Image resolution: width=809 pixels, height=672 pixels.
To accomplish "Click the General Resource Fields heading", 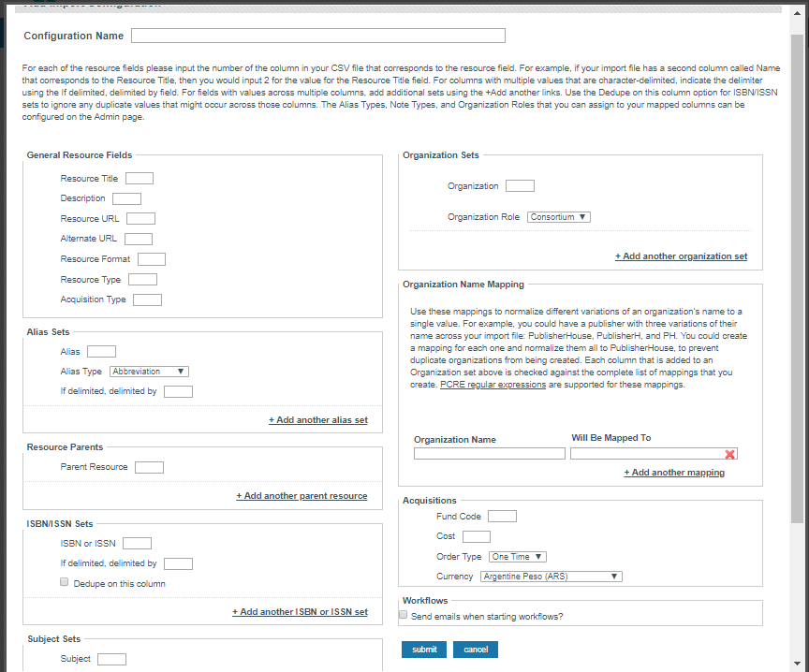I will 80,155.
